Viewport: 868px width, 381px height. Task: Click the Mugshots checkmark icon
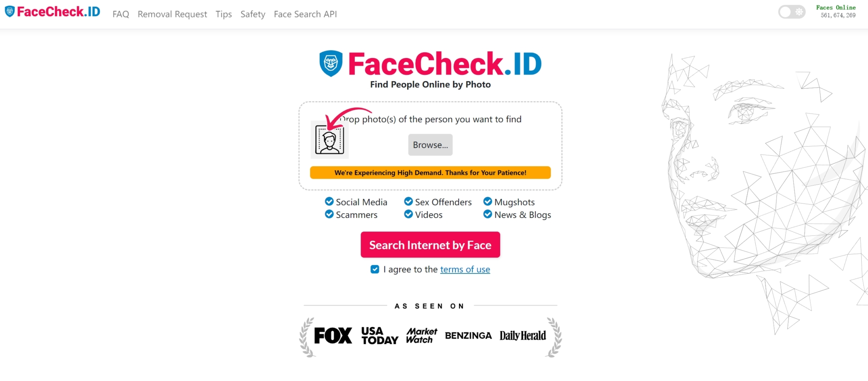tap(487, 202)
